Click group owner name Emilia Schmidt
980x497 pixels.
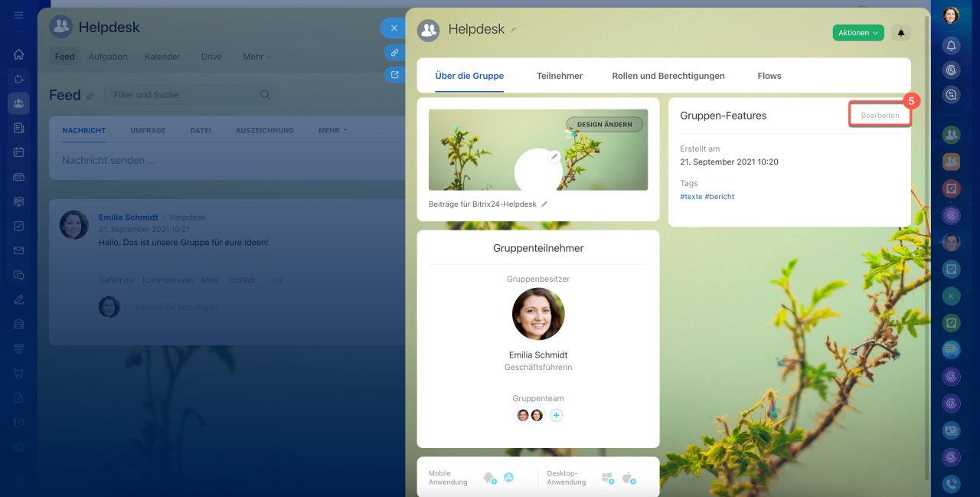tap(538, 355)
